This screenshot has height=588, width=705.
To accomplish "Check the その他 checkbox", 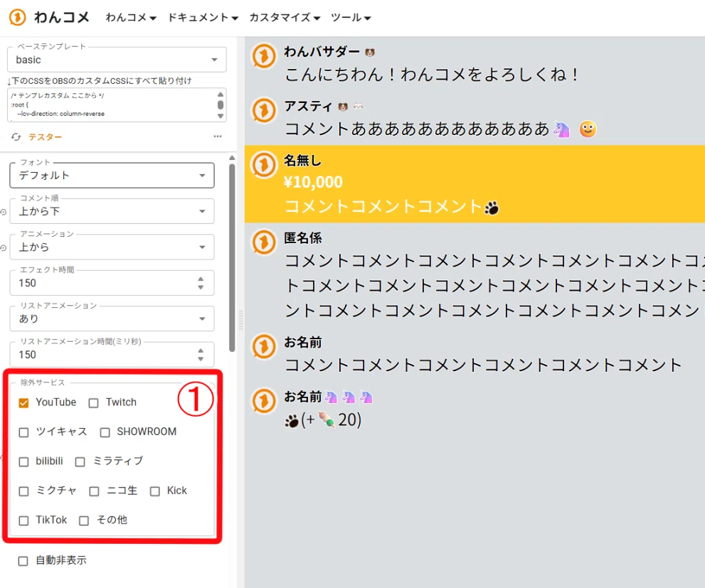I will [84, 520].
